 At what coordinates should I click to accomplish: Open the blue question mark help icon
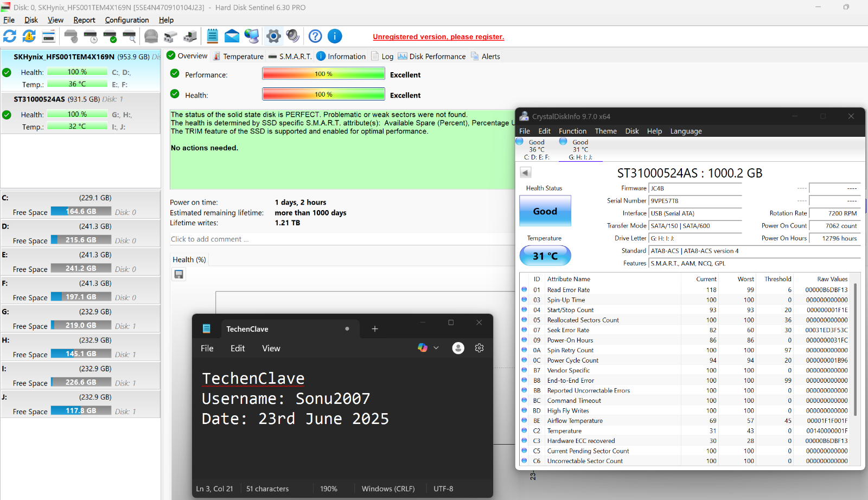point(315,36)
